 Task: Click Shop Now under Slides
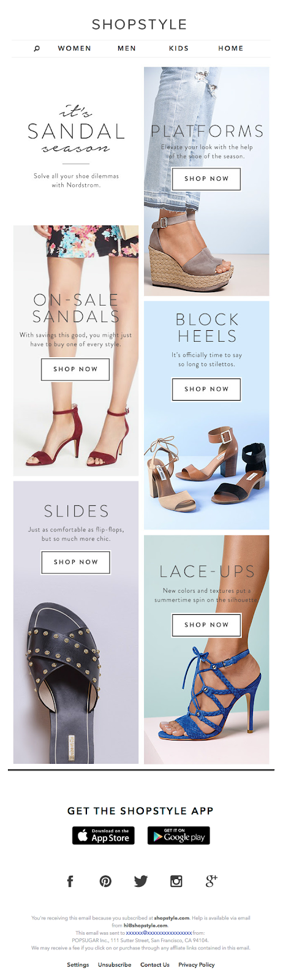coord(75,562)
